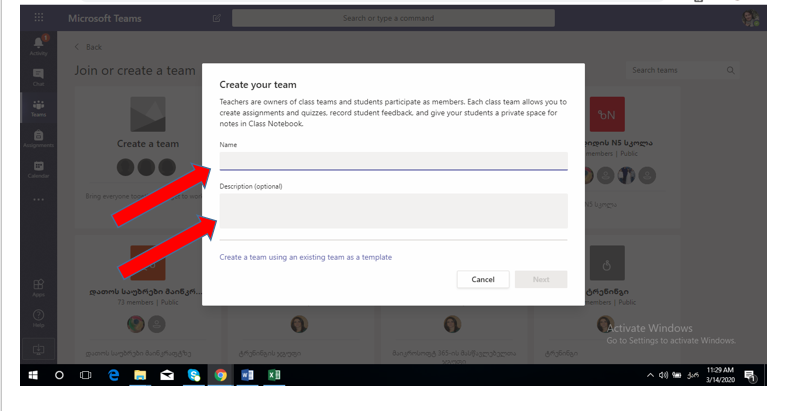Show more apps ellipsis in sidebar
The height and width of the screenshot is (411, 808).
[x=39, y=199]
